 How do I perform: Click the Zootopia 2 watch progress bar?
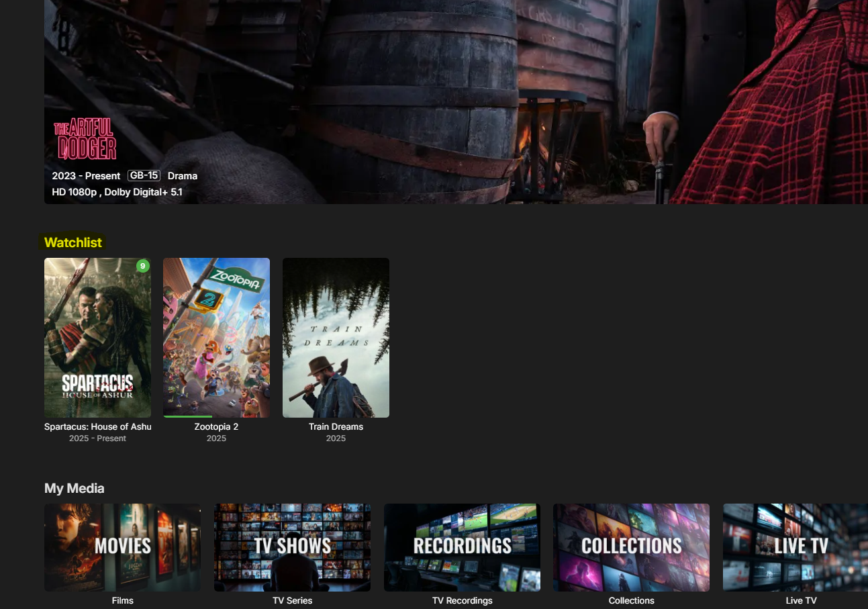(216, 416)
